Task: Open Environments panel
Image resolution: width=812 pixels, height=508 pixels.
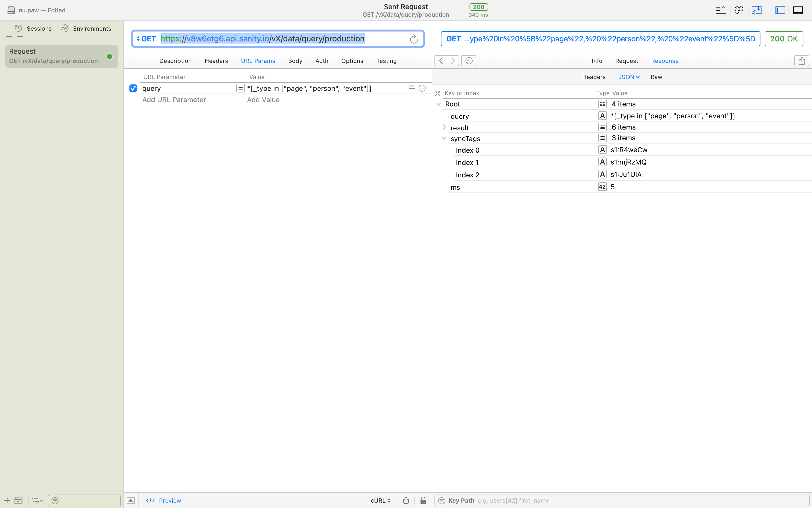Action: tap(86, 28)
